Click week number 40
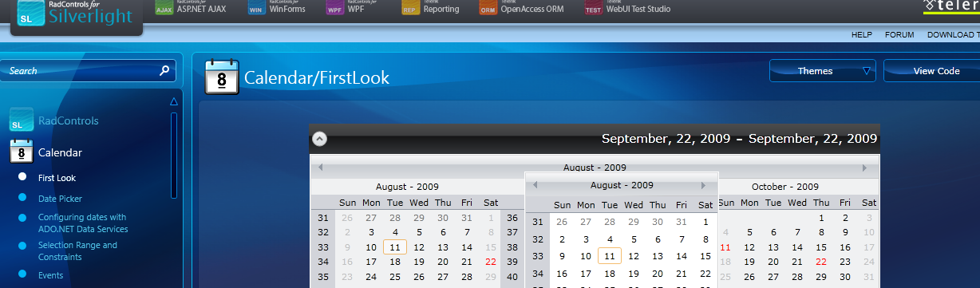The height and width of the screenshot is (288, 980). tap(512, 277)
